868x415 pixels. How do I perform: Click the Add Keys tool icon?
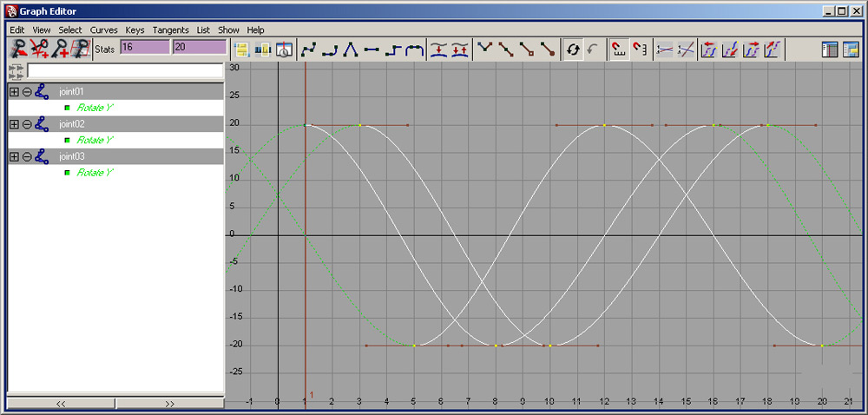pos(60,49)
